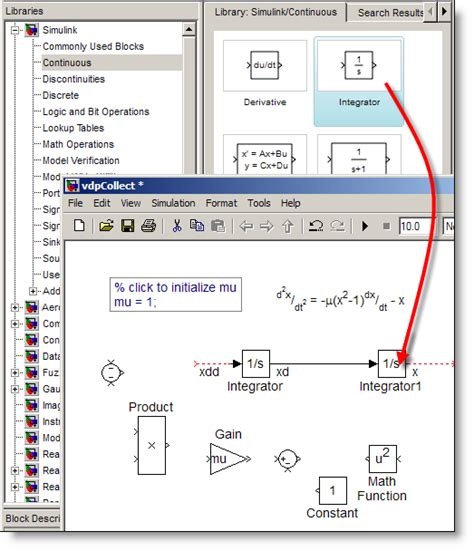Screen dimensions: 474x551
Task: Open the Simulation menu
Action: pos(173,203)
